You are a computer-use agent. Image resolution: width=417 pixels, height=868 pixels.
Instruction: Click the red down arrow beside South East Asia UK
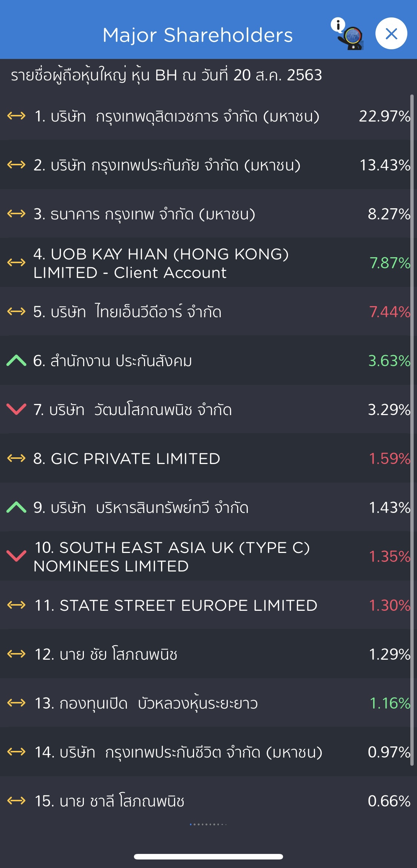click(16, 556)
